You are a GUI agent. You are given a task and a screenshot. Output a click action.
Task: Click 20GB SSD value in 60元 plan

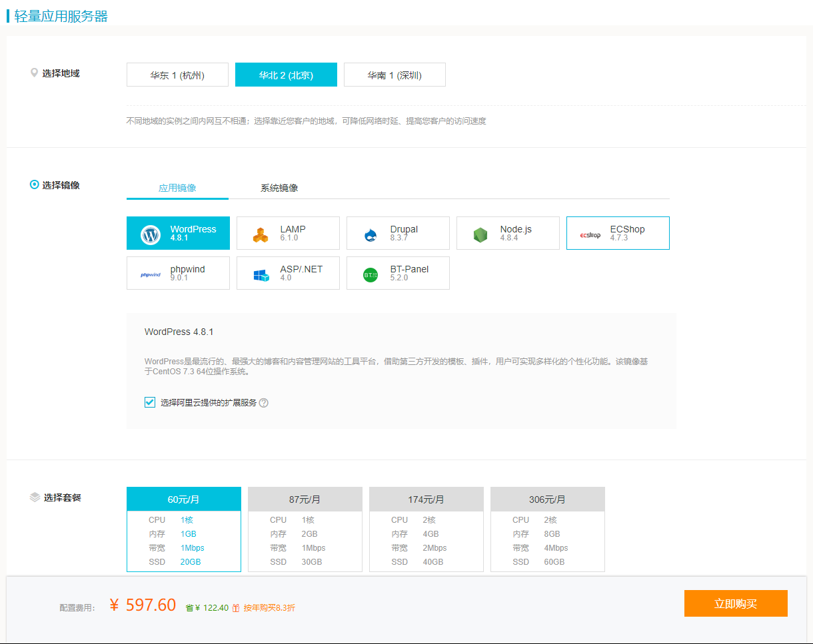[x=191, y=562]
